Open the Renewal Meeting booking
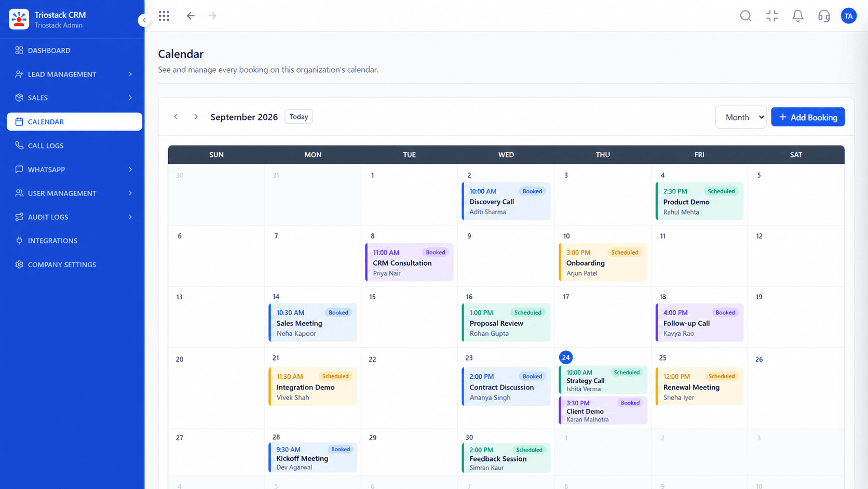Image resolution: width=868 pixels, height=489 pixels. tap(700, 387)
